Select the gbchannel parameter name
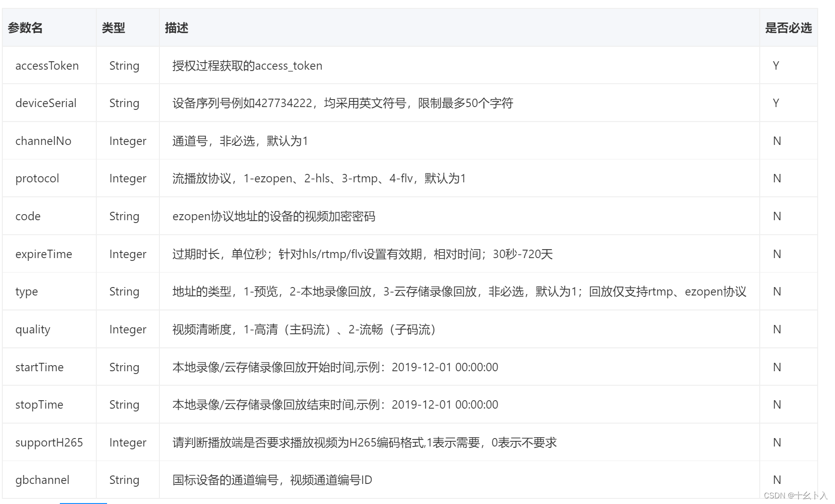Image resolution: width=835 pixels, height=504 pixels. [x=43, y=480]
